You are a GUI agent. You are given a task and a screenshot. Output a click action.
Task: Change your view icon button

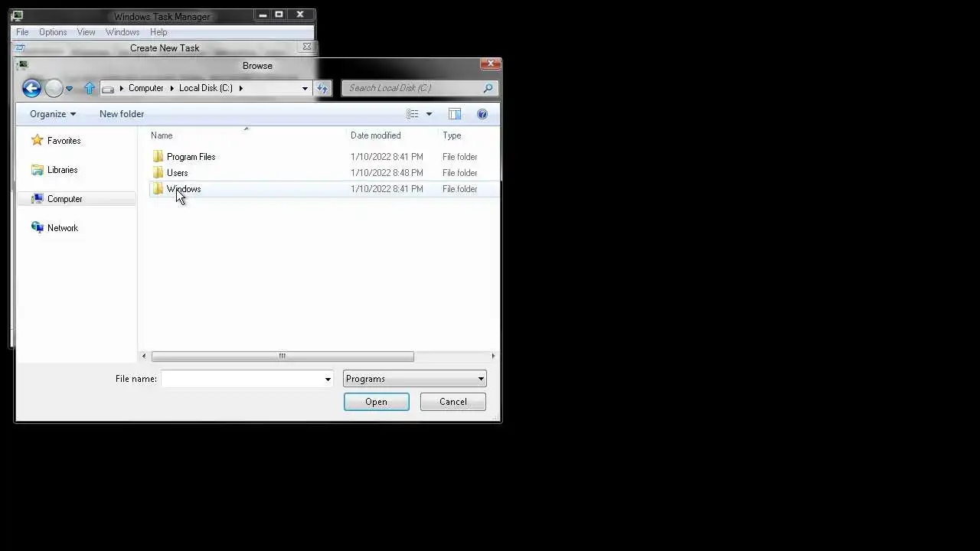tap(413, 114)
